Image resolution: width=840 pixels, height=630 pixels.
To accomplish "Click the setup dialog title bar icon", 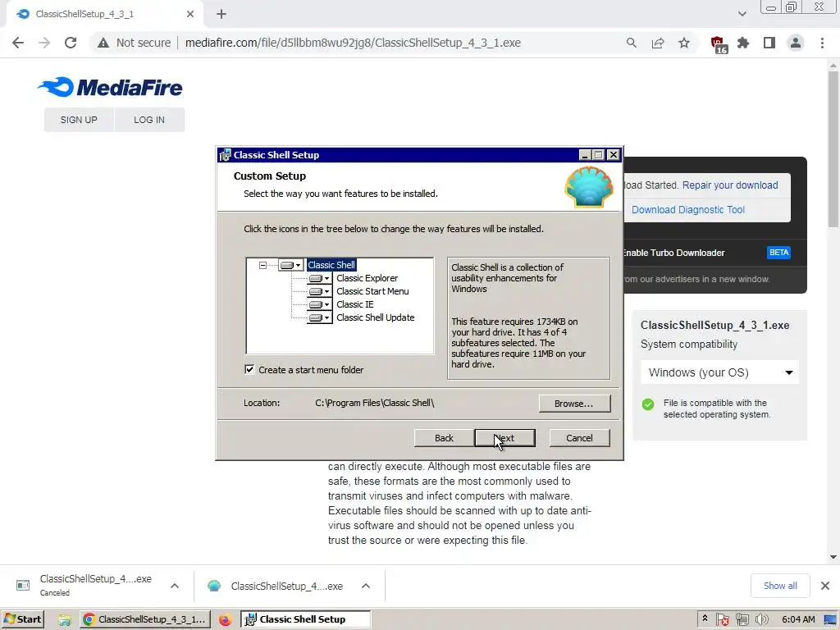I will [x=226, y=155].
